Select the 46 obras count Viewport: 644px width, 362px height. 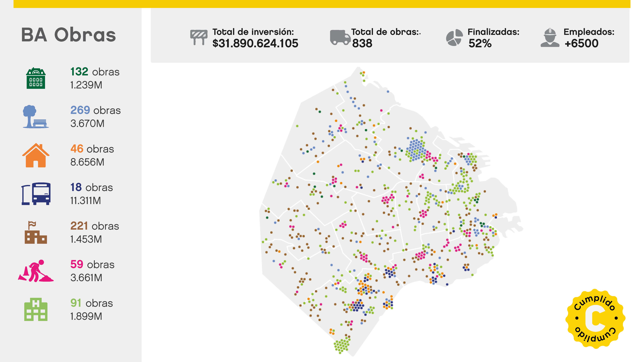[x=92, y=149]
